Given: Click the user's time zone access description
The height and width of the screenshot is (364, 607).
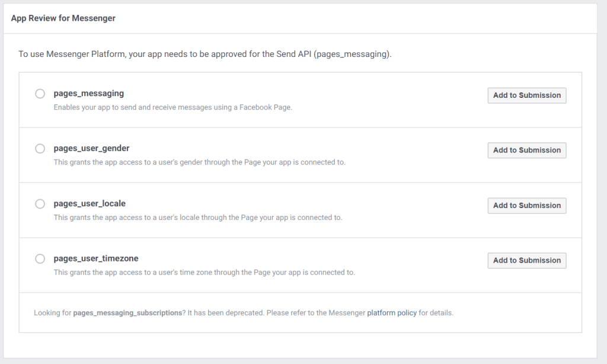Looking at the screenshot, I should coord(204,273).
